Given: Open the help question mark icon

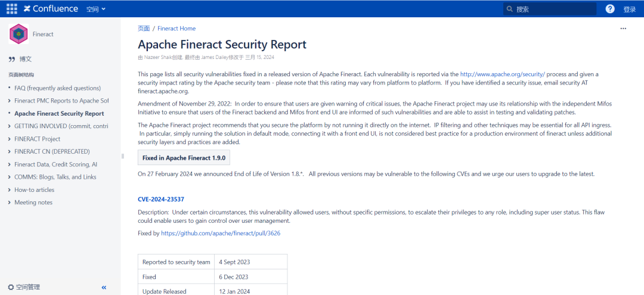Looking at the screenshot, I should (610, 9).
